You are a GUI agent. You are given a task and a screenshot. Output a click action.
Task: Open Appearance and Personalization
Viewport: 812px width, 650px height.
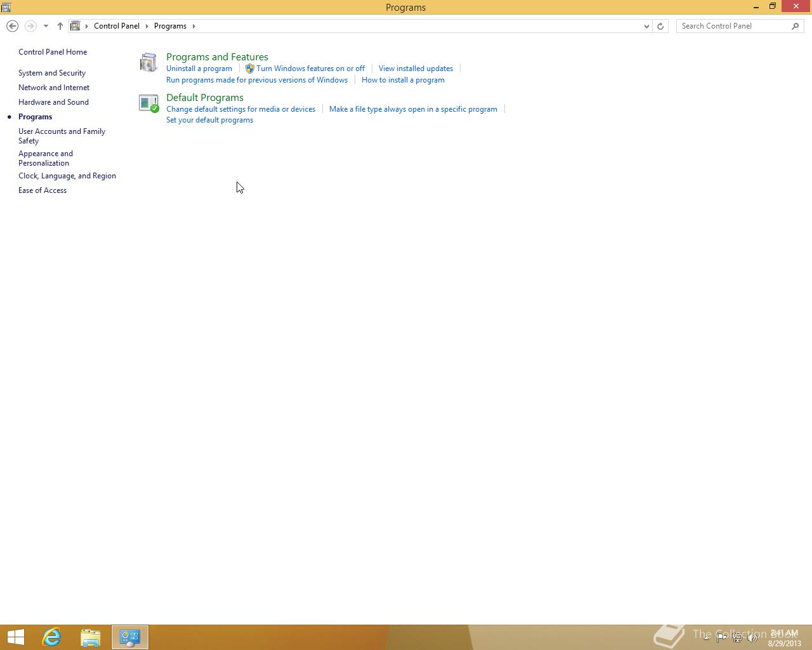[x=46, y=158]
